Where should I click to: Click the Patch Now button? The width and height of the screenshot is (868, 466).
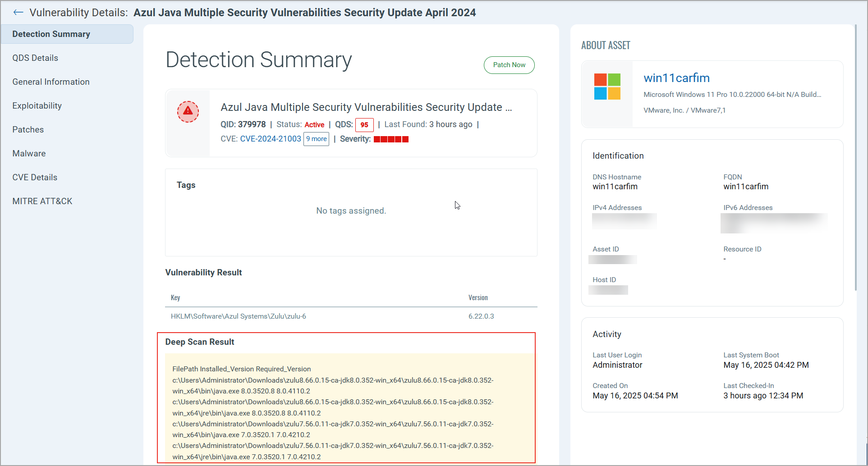click(x=509, y=65)
